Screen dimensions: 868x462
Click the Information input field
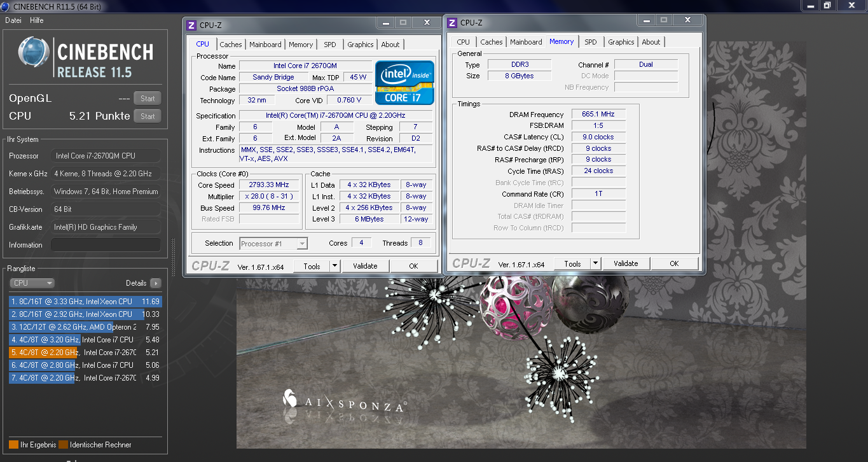(x=106, y=245)
